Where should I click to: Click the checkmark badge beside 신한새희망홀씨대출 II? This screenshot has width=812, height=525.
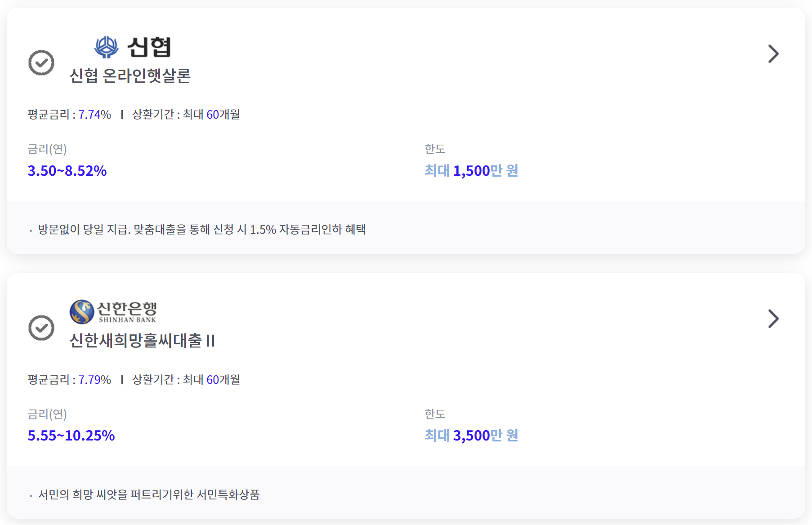click(x=41, y=328)
